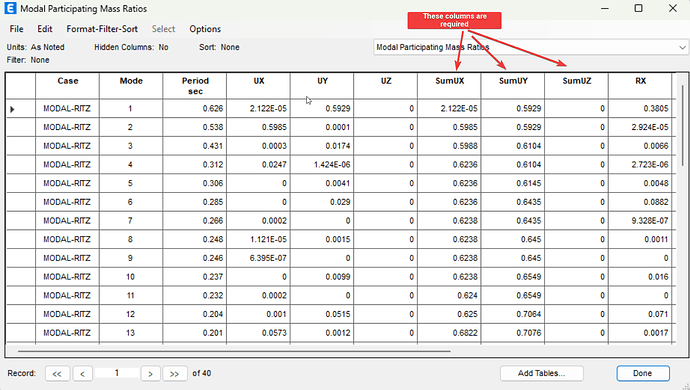Click the UY cell 0.0174 in mode 3
This screenshot has height=390, width=690.
point(322,146)
